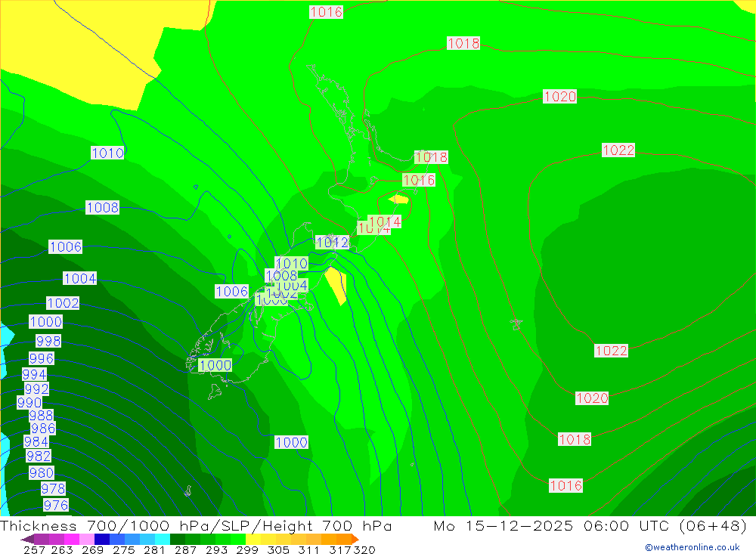Screen dimensions: 756x554
Task: Click the 998 isobar label
Action: pos(48,341)
